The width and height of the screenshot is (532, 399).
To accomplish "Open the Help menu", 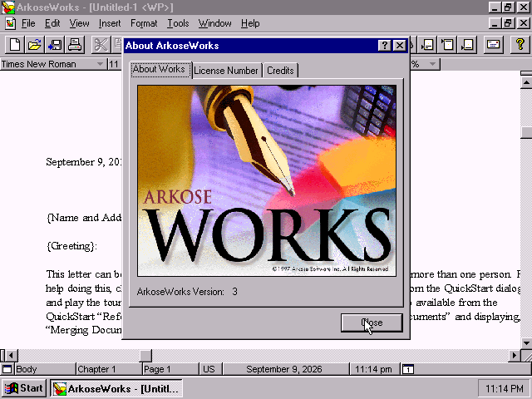I will coord(250,23).
